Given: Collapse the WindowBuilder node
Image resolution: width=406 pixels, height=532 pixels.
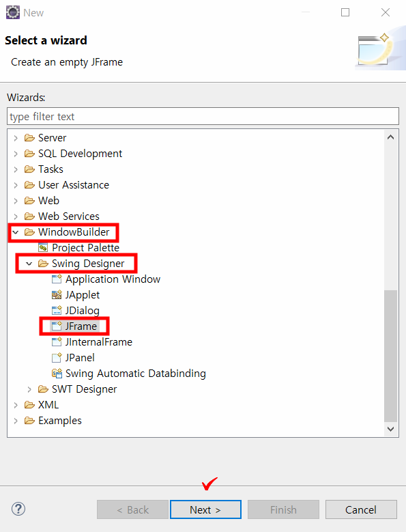Looking at the screenshot, I should coord(16,232).
